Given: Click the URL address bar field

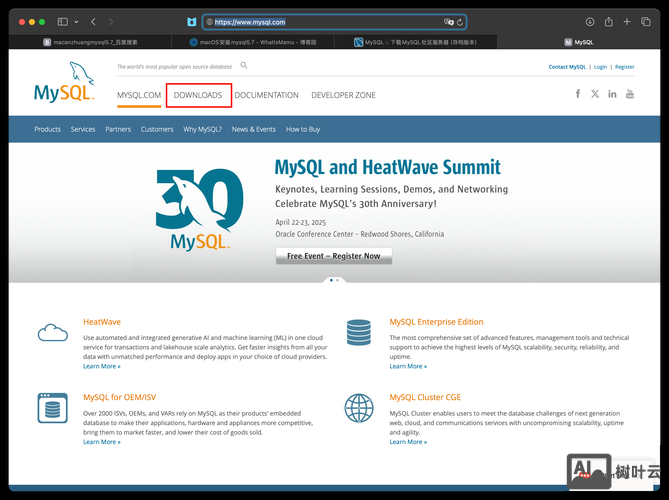Looking at the screenshot, I should pyautogui.click(x=320, y=21).
